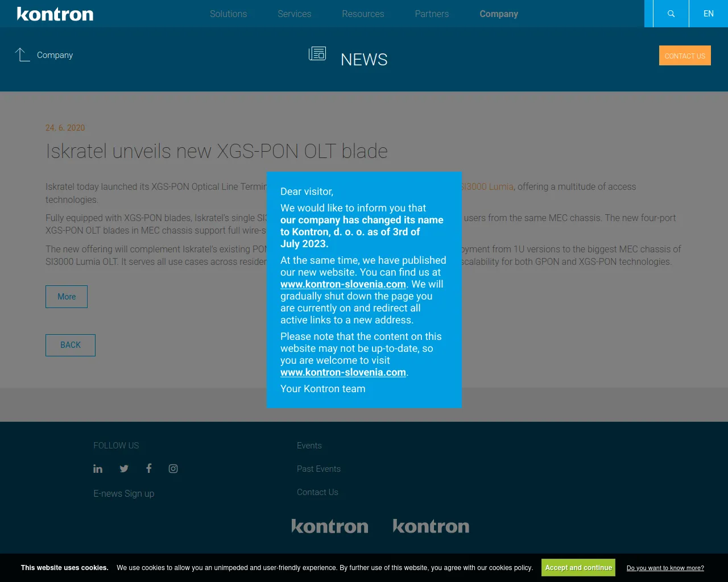Screen dimensions: 728x582
Task: Open the Solutions menu
Action: 229,14
